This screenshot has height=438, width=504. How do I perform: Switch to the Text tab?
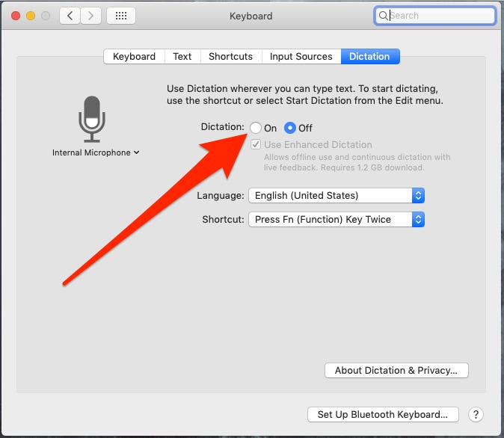(x=182, y=56)
